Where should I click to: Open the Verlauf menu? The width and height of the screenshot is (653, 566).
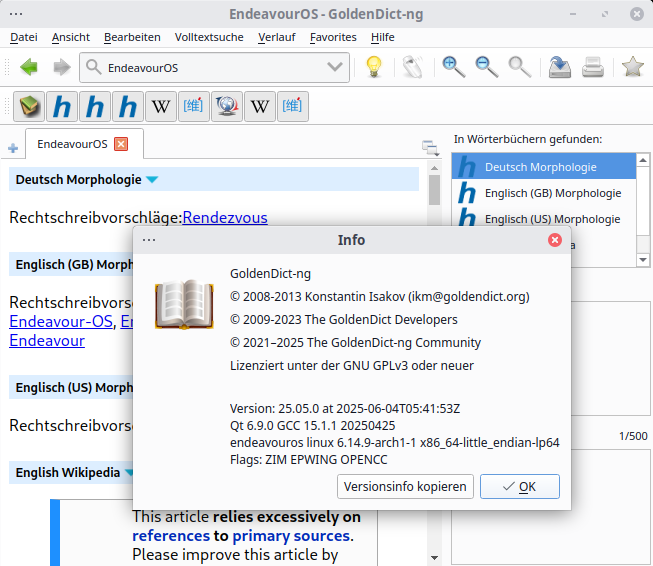point(277,37)
